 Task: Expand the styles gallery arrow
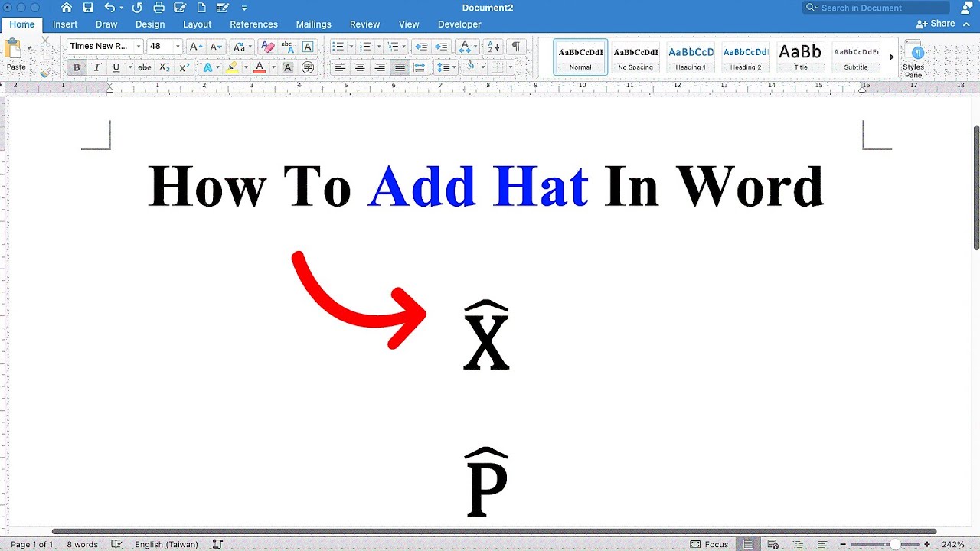click(892, 57)
